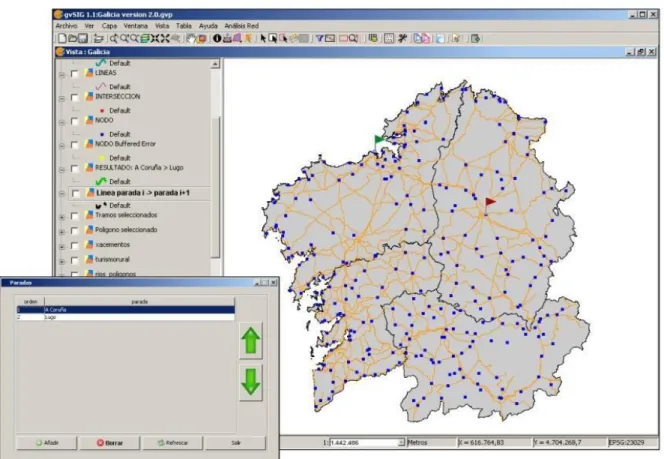This screenshot has height=459, width=664.
Task: Expand the Poligono seleccionado layer node
Action: pos(62,232)
